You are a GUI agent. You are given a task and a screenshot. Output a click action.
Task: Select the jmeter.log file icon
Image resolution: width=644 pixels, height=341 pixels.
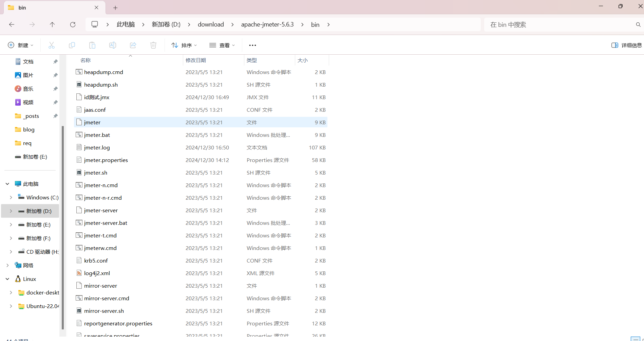point(79,147)
